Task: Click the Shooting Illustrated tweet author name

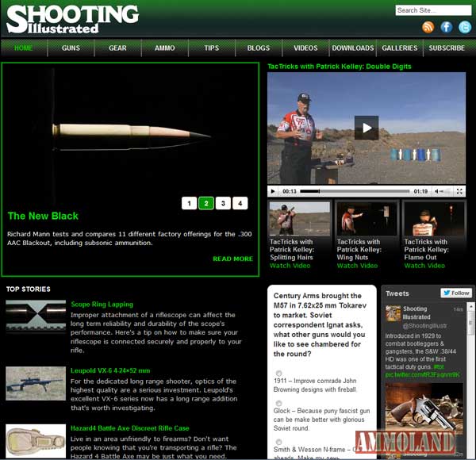Action: click(x=416, y=312)
